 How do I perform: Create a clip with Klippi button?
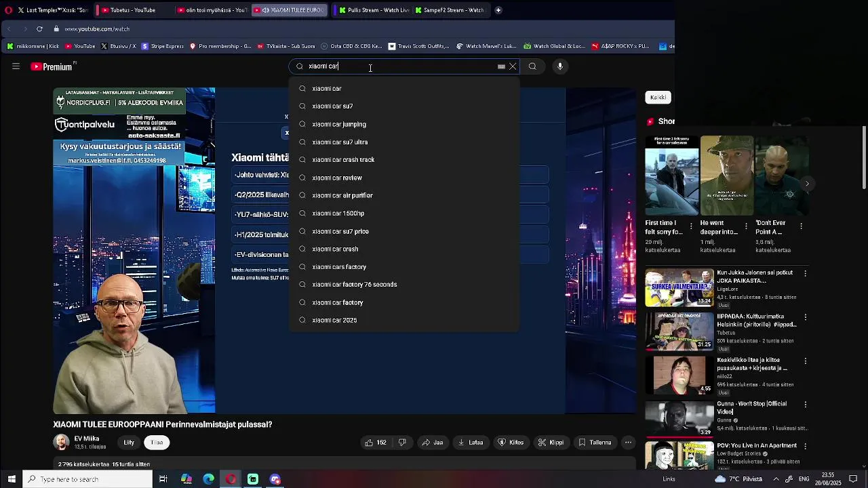[551, 443]
